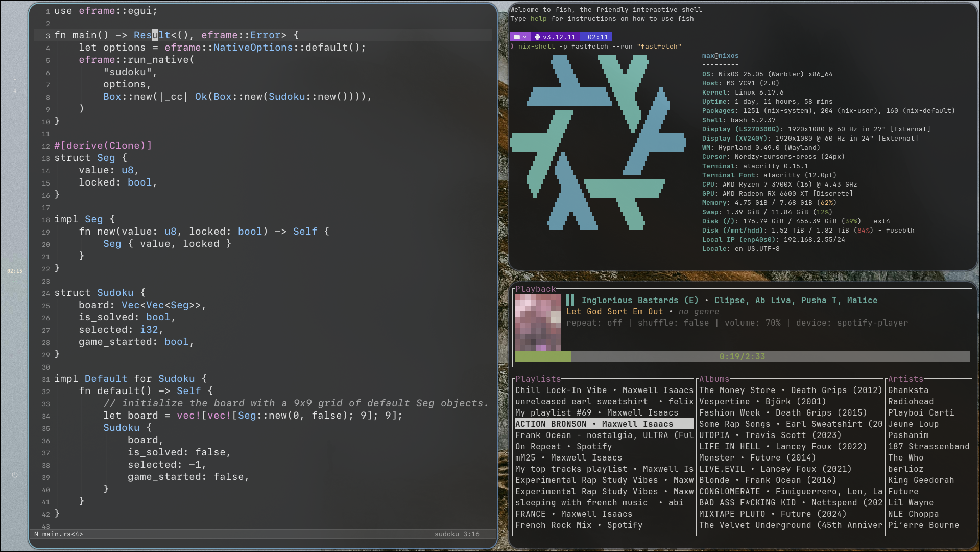This screenshot has width=980, height=552.
Task: Click the 'volume: 70%' status text
Action: pos(752,323)
